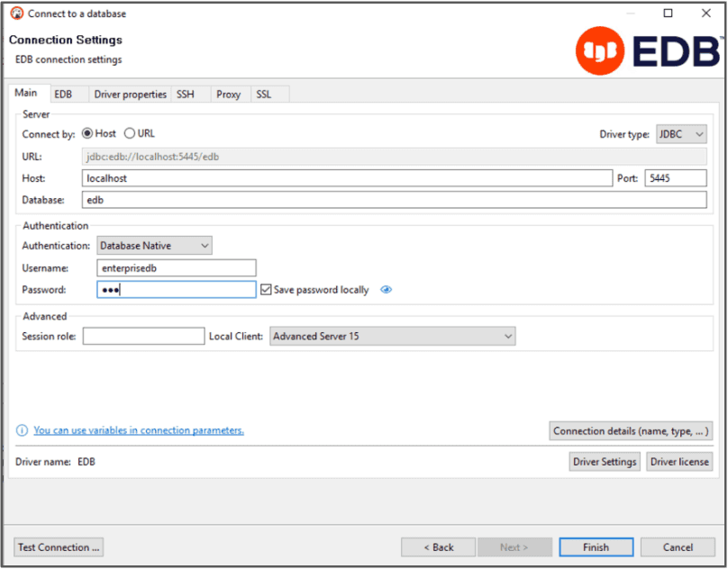Open variables in connection parameters link
Viewport: 728px width, 569px height.
(139, 430)
